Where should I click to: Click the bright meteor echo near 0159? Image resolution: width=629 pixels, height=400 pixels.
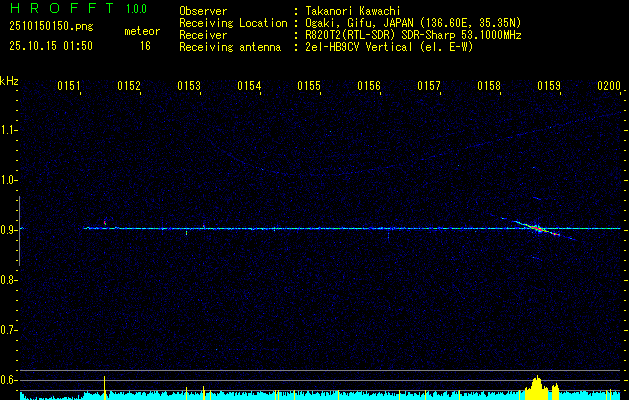(x=538, y=227)
